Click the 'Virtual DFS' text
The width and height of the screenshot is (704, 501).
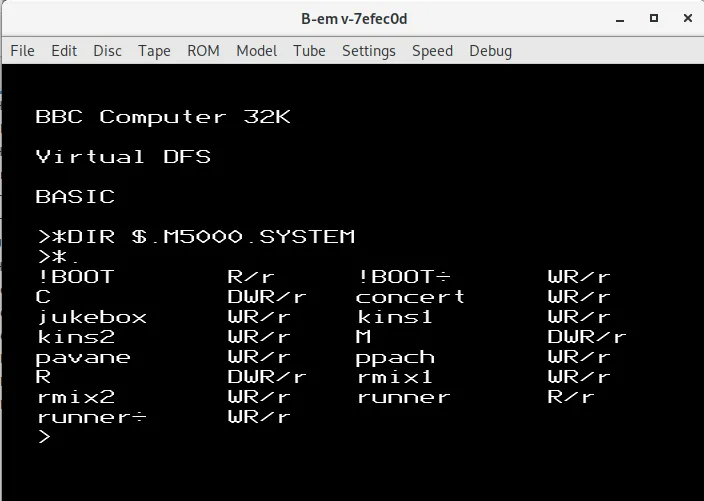click(123, 157)
